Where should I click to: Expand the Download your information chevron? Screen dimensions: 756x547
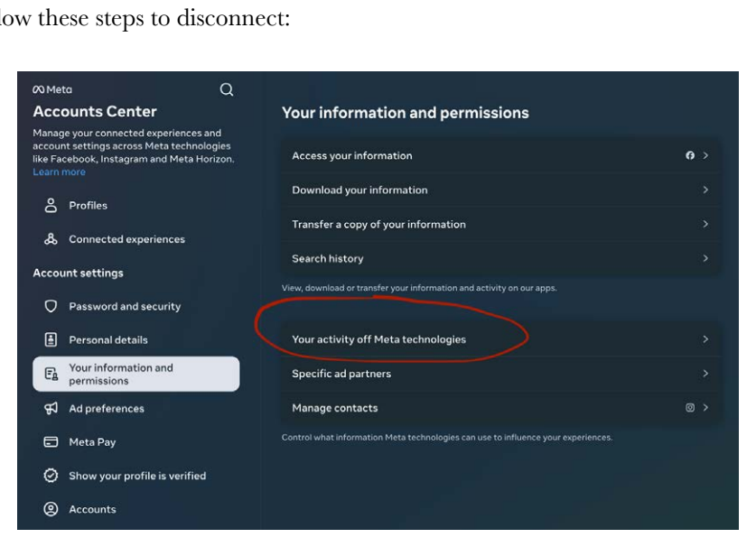tap(705, 190)
